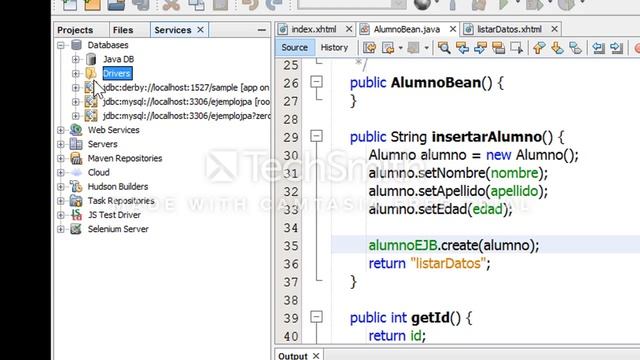
Task: Select the derby sample connection entry
Action: [x=186, y=88]
